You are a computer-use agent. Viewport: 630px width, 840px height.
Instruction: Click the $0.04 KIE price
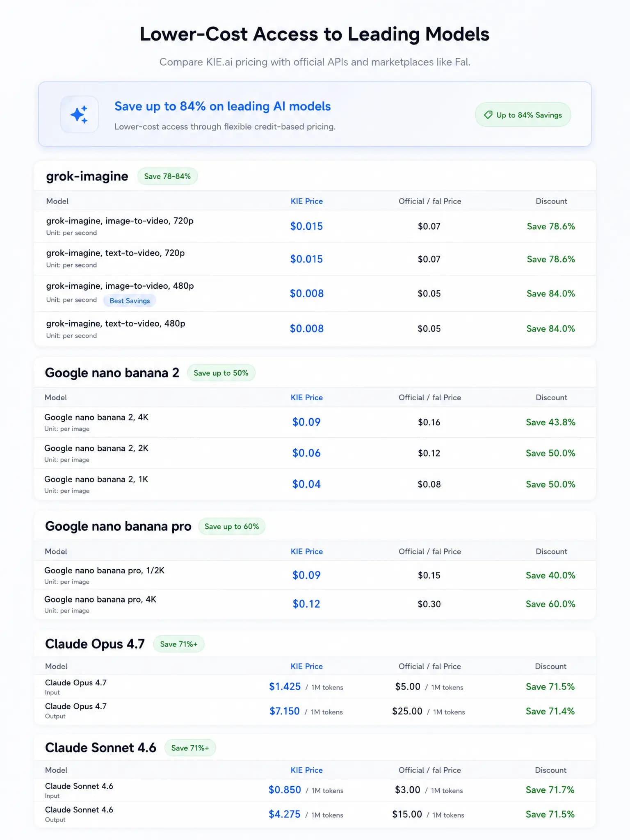306,484
